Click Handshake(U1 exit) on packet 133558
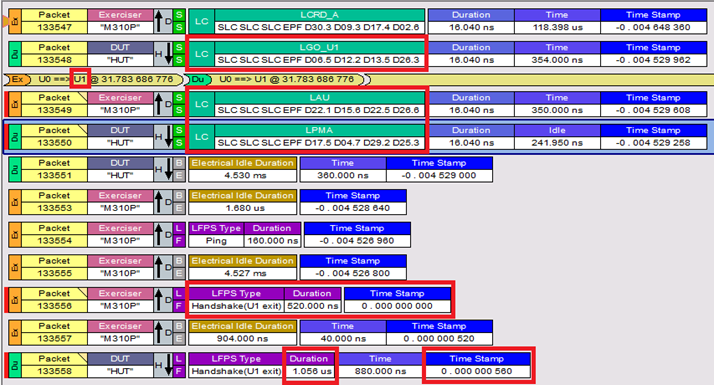 pos(236,371)
